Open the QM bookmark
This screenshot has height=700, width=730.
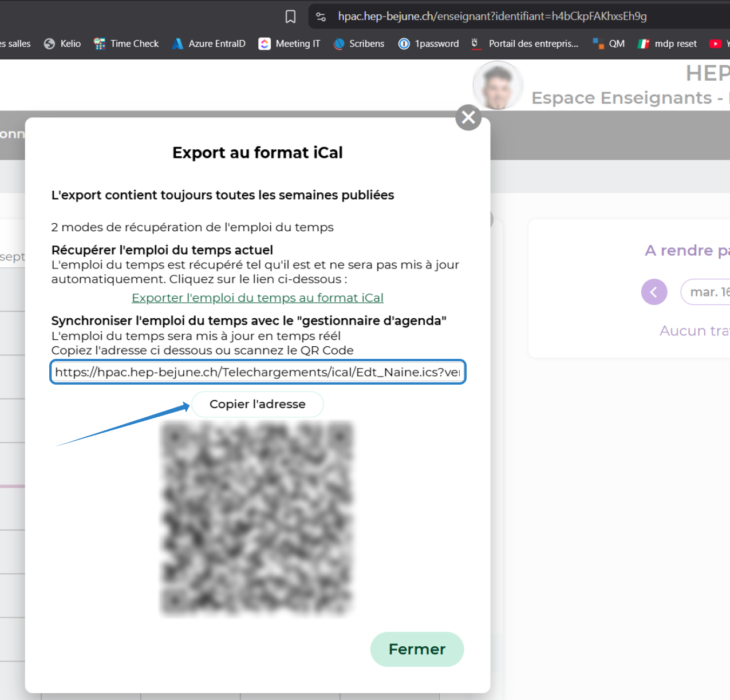609,43
